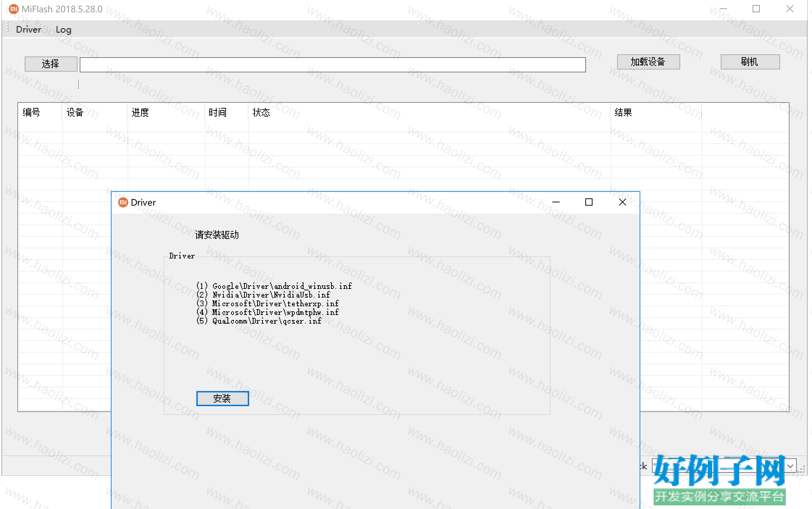Open the Driver menu in MiFlash
The height and width of the screenshot is (509, 812).
(x=29, y=29)
